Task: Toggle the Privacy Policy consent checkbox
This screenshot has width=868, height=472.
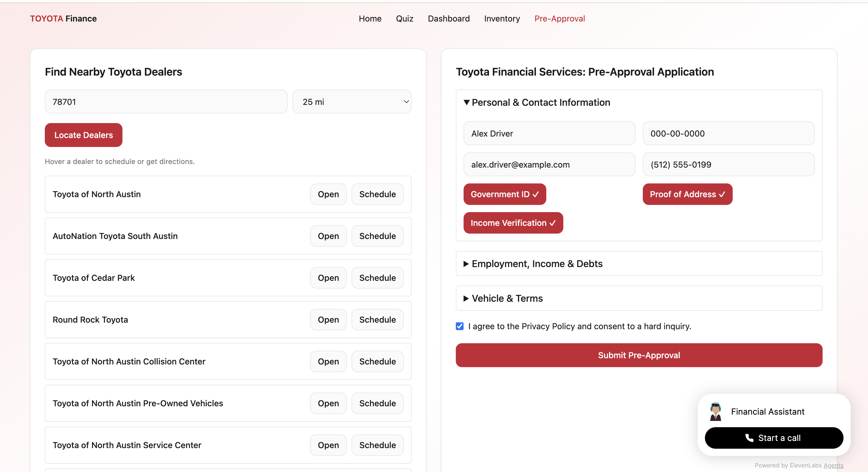Action: pyautogui.click(x=460, y=326)
